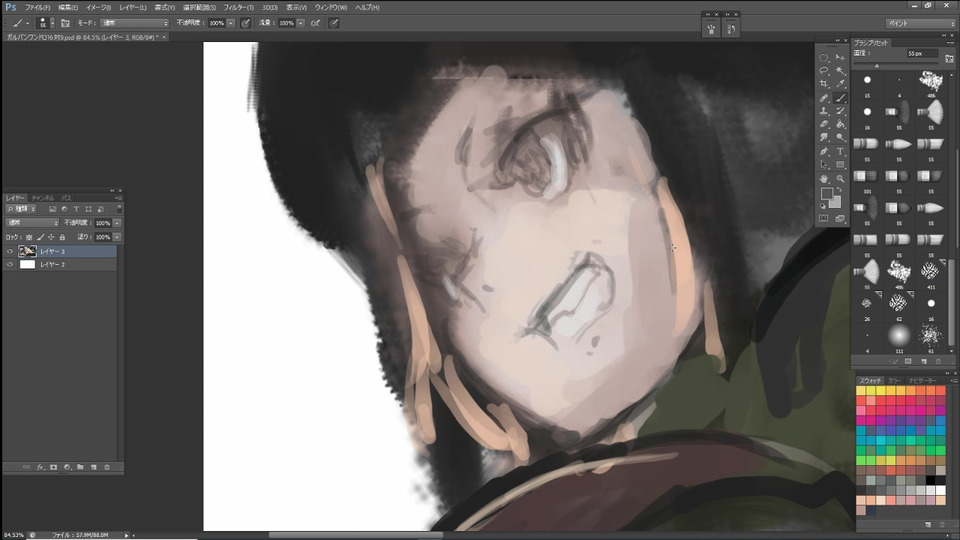
Task: Select the Move tool
Action: (x=840, y=58)
